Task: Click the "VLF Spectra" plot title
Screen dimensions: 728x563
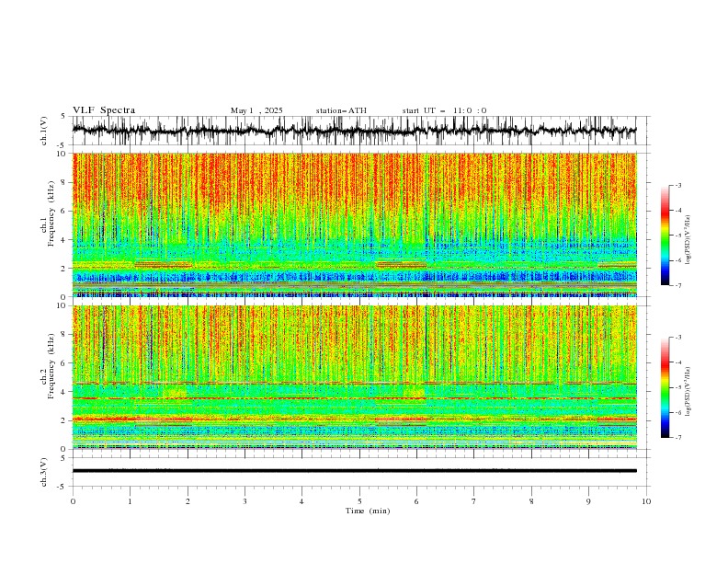Action: click(104, 110)
